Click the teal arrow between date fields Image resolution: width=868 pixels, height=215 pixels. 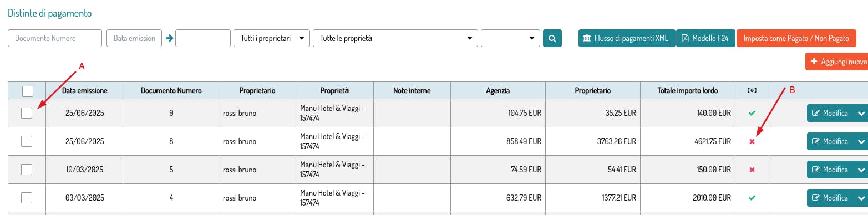(x=169, y=38)
